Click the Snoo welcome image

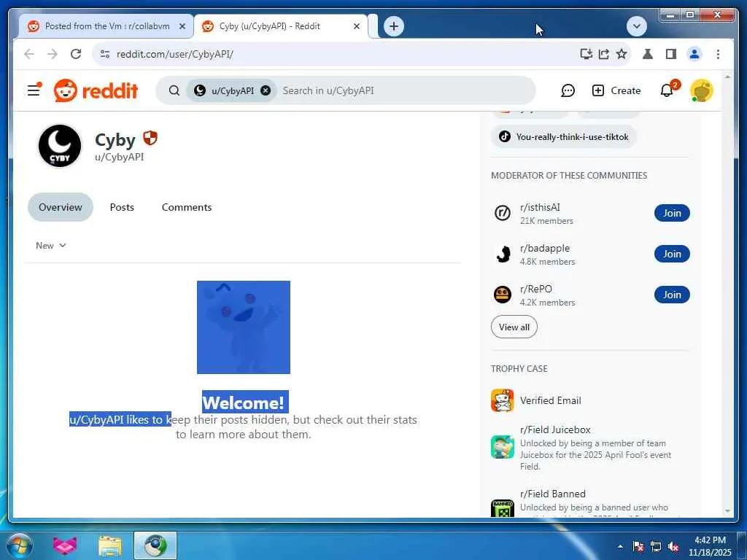click(244, 327)
